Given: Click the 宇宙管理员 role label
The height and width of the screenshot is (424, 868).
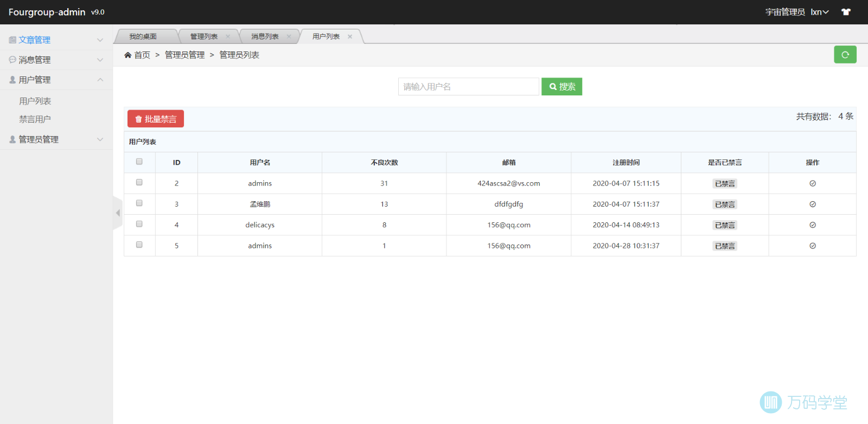Looking at the screenshot, I should 785,12.
